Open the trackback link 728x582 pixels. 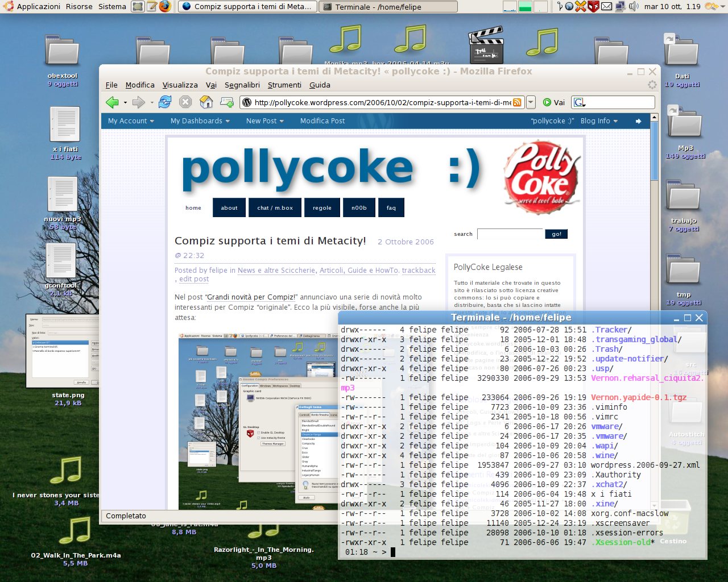(x=419, y=271)
